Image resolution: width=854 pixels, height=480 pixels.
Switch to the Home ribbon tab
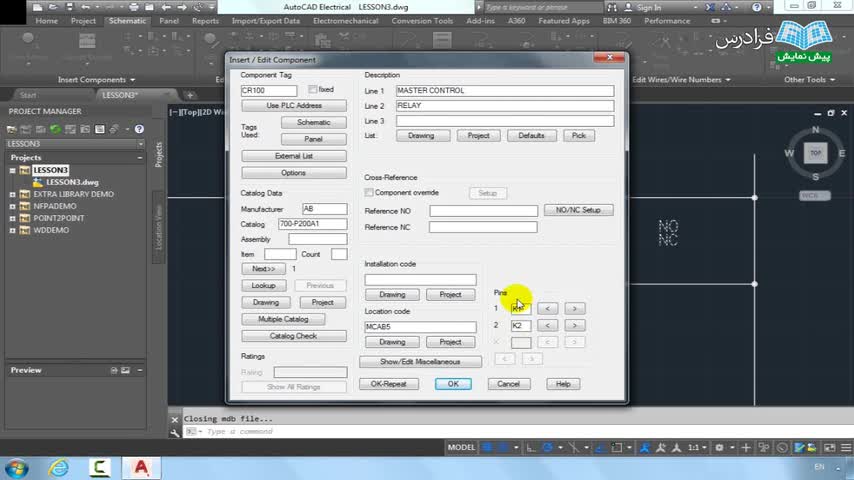tap(46, 21)
